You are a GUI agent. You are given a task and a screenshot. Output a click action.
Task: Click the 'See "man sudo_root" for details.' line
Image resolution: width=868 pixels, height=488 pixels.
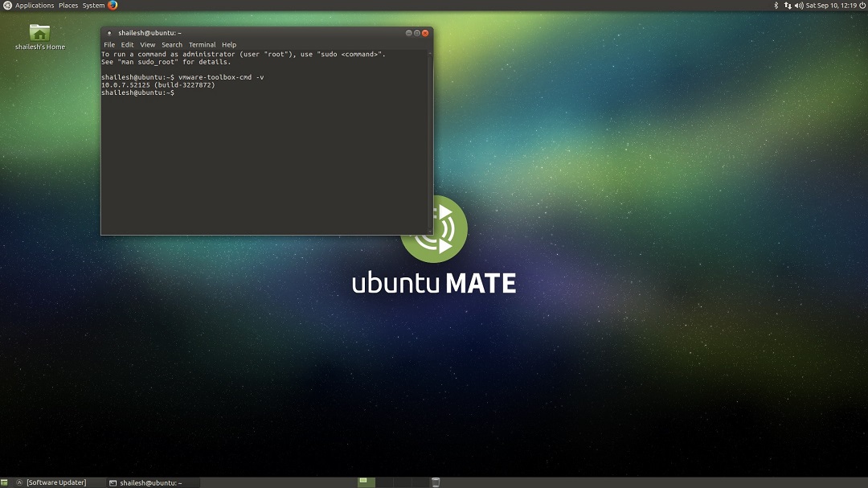point(166,62)
